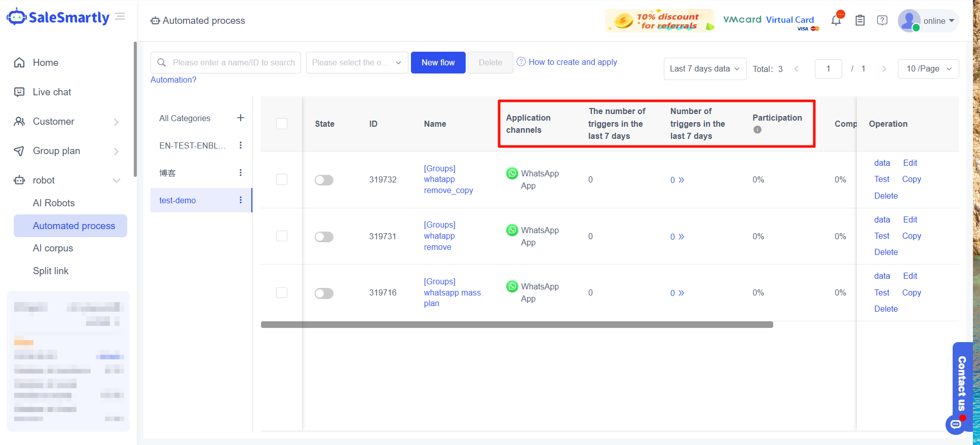Add new category with plus icon
This screenshot has height=445, width=980.
click(x=241, y=118)
